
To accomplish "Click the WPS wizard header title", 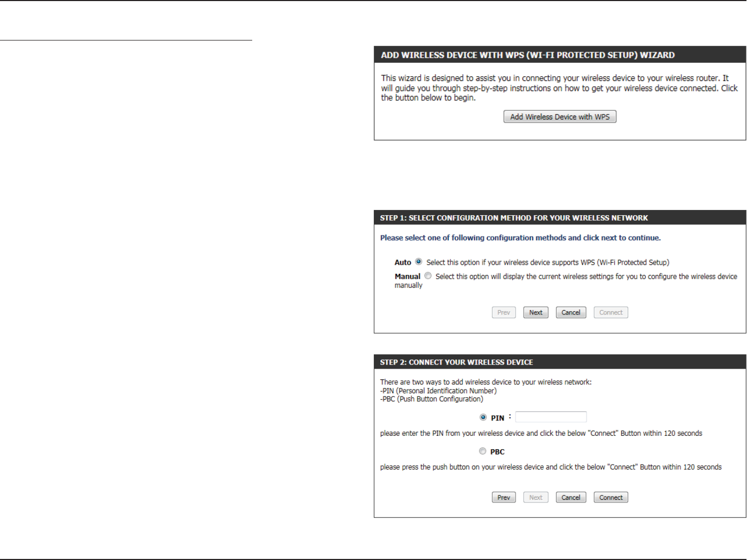I will click(x=528, y=55).
